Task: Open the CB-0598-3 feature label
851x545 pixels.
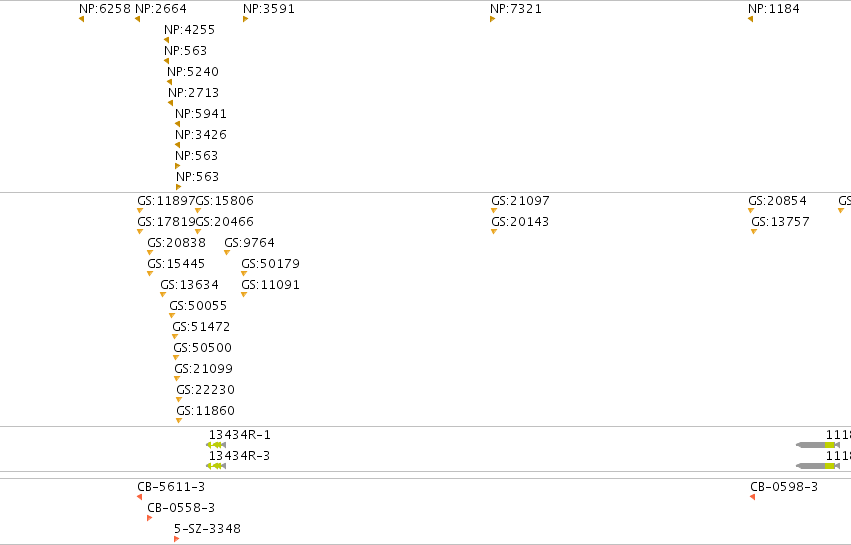Action: [784, 487]
